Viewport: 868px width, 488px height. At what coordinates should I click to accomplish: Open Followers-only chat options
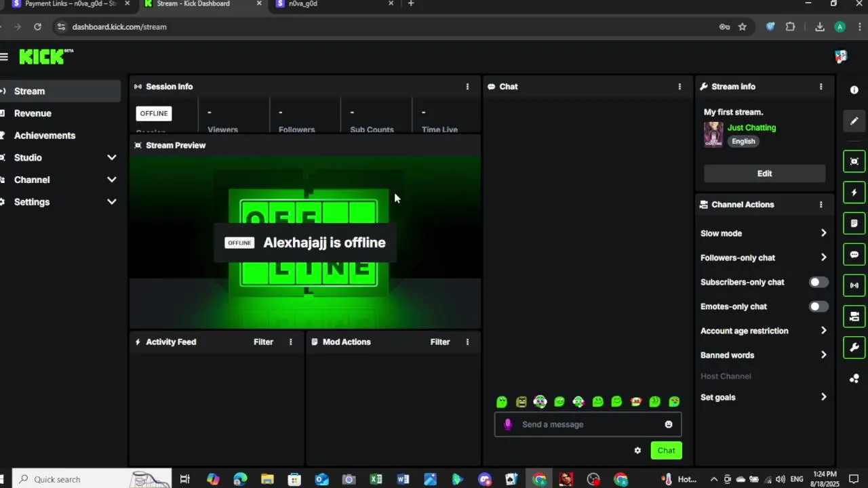click(764, 258)
